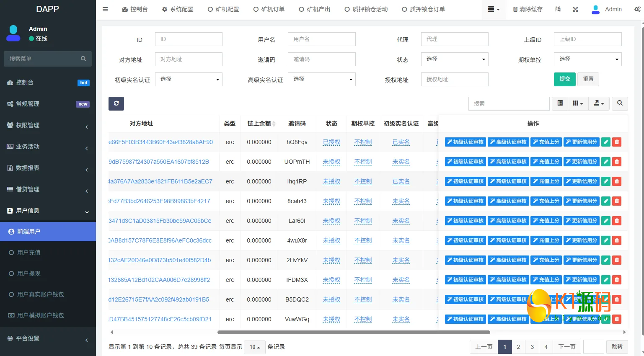Viewport: 644px width, 356px height.
Task: Open 控制台 in the sidebar
Action: tap(48, 83)
